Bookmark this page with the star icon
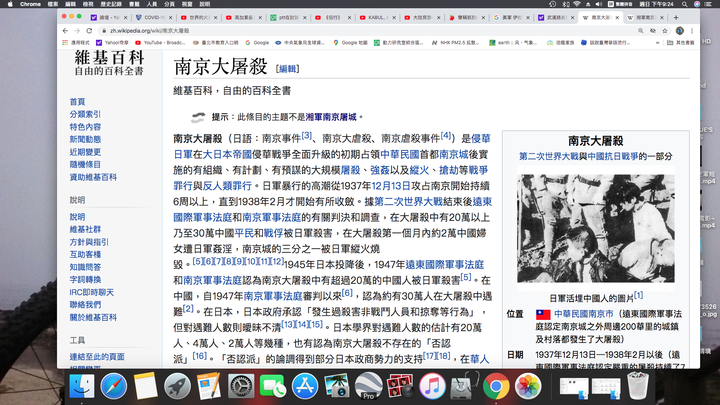The width and height of the screenshot is (720, 405). [x=665, y=31]
